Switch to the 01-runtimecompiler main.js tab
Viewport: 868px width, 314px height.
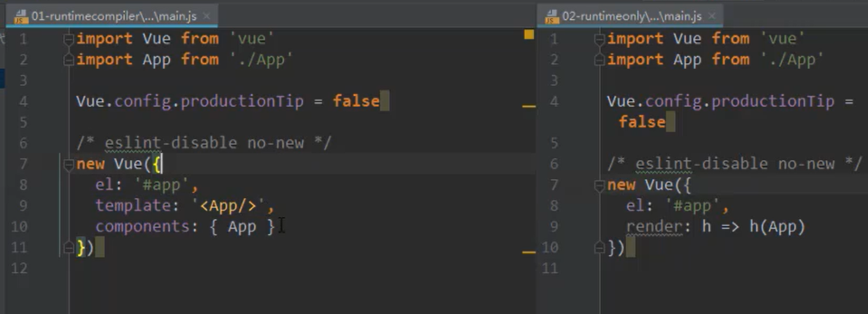(113, 15)
